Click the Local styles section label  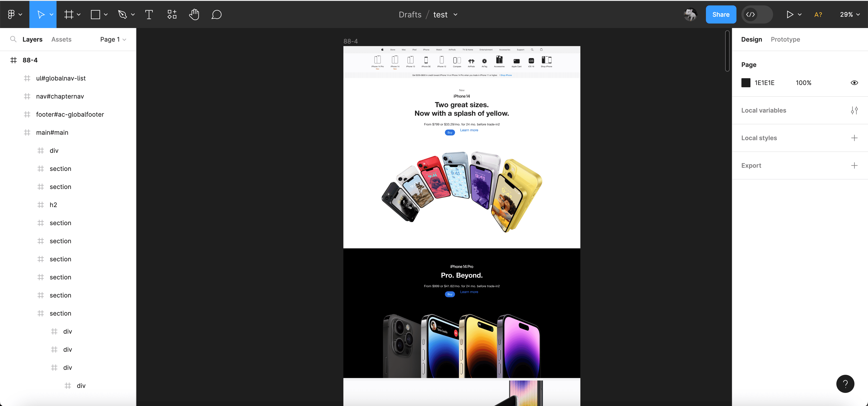(x=759, y=138)
